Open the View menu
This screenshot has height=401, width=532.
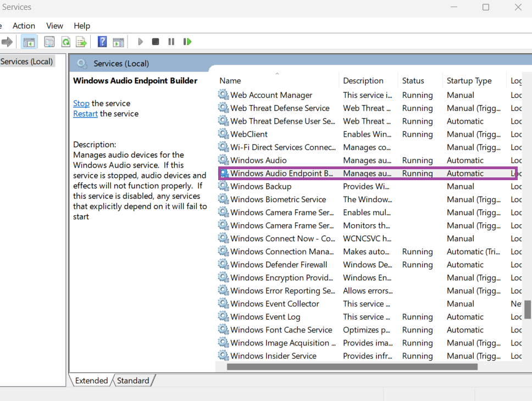(x=54, y=26)
